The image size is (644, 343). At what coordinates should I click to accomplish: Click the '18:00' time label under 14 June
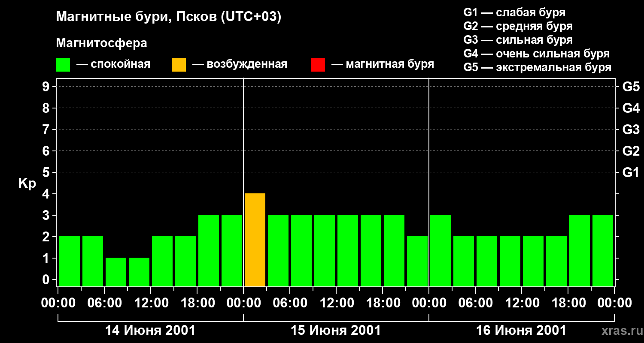click(x=197, y=303)
